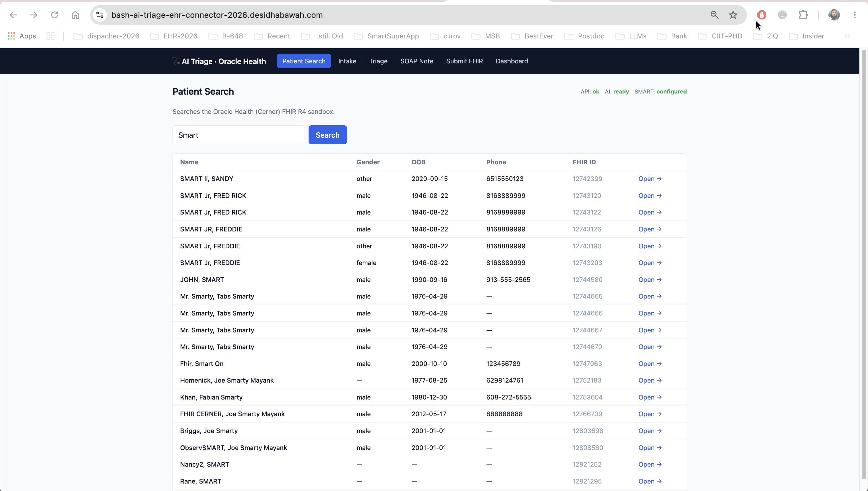Open patient with FHIR ID 12744665

650,297
